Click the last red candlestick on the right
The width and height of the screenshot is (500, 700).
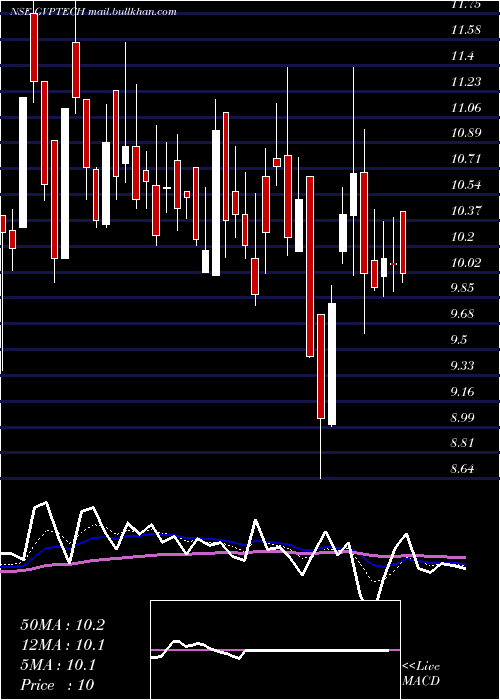click(x=403, y=242)
